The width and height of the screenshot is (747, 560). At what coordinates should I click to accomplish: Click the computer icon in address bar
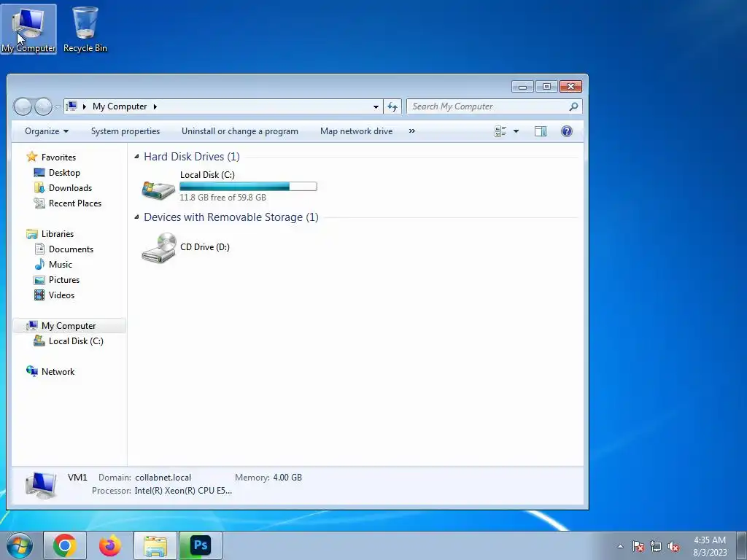coord(71,106)
